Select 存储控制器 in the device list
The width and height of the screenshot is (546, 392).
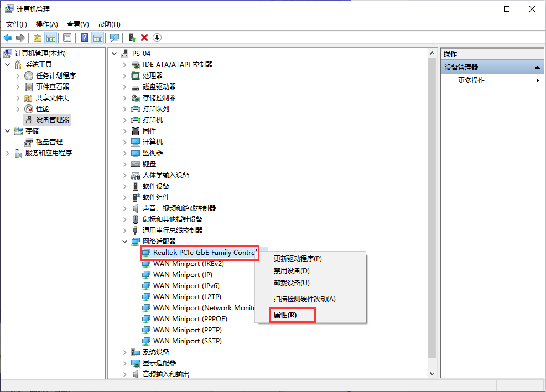[x=159, y=98]
